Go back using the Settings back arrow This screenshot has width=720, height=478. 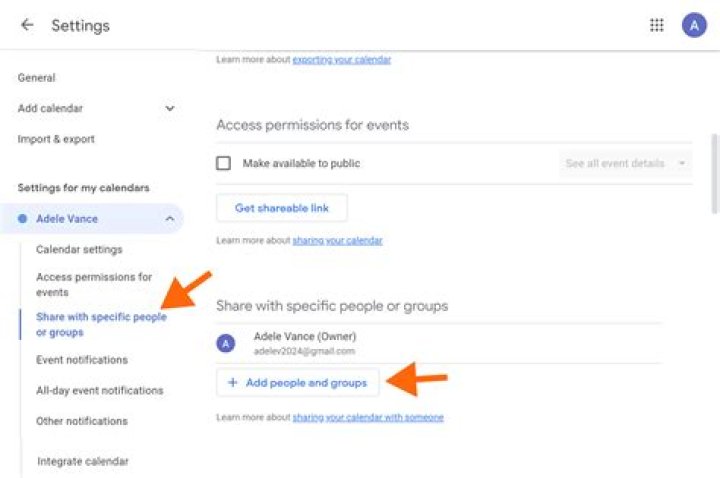pos(27,25)
